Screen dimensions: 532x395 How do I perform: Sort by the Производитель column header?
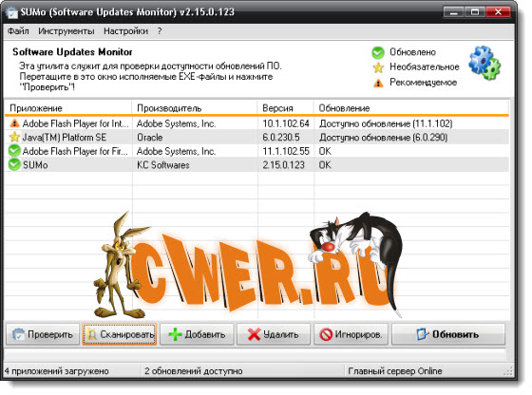(195, 108)
